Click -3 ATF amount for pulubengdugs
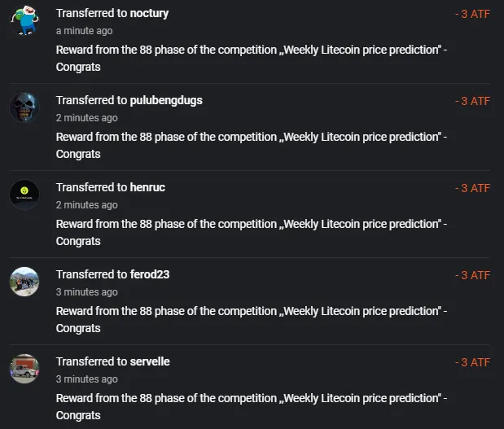The height and width of the screenshot is (429, 504). tap(472, 101)
